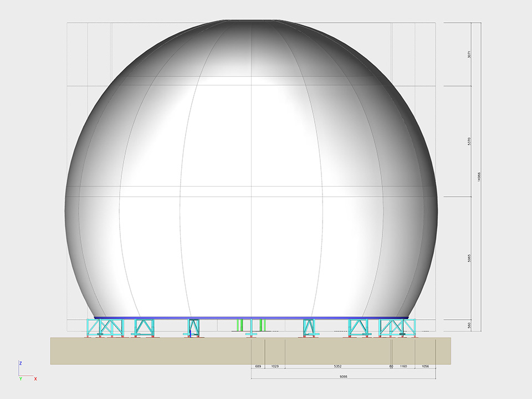Viewport: 532px width, 399px height.
Task: Select the 5965 vertical dimension label
Action: click(469, 258)
